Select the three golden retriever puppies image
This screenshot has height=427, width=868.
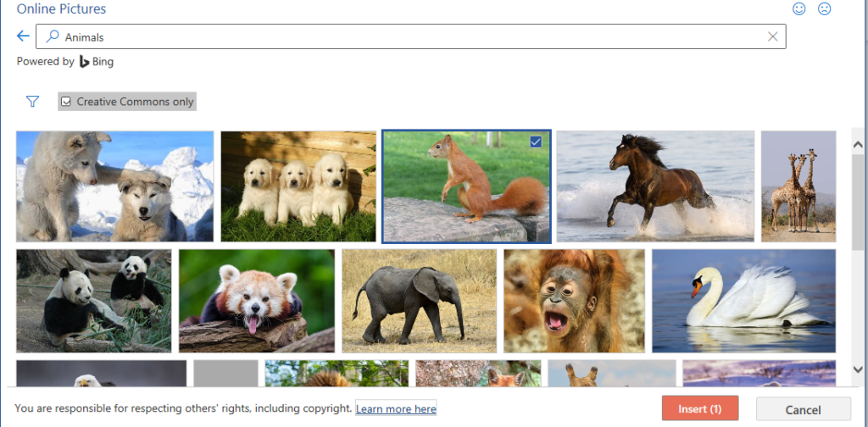[298, 186]
